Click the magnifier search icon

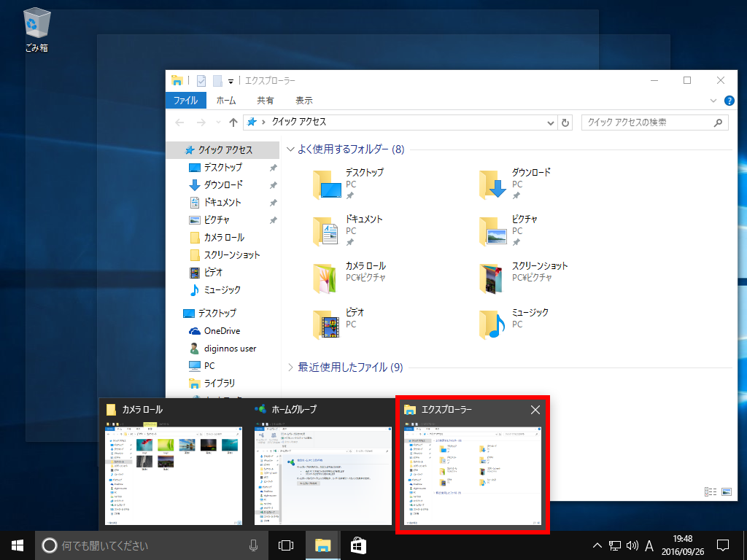[x=718, y=122]
